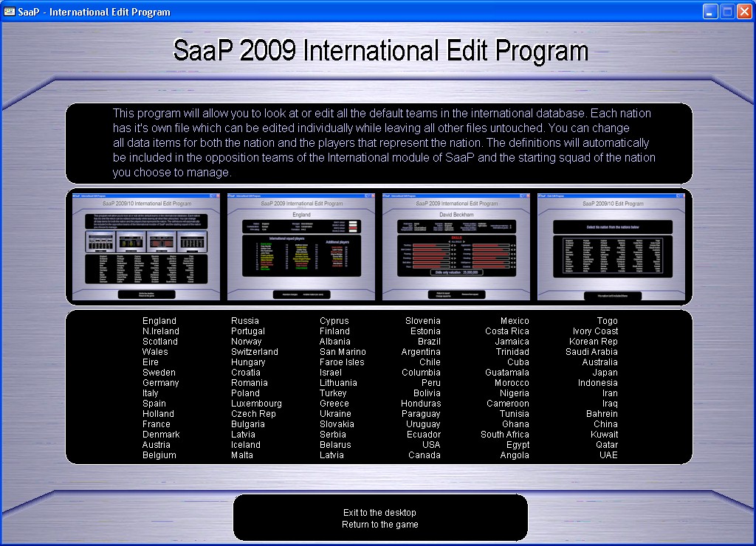Select Denmark from the list

(161, 434)
